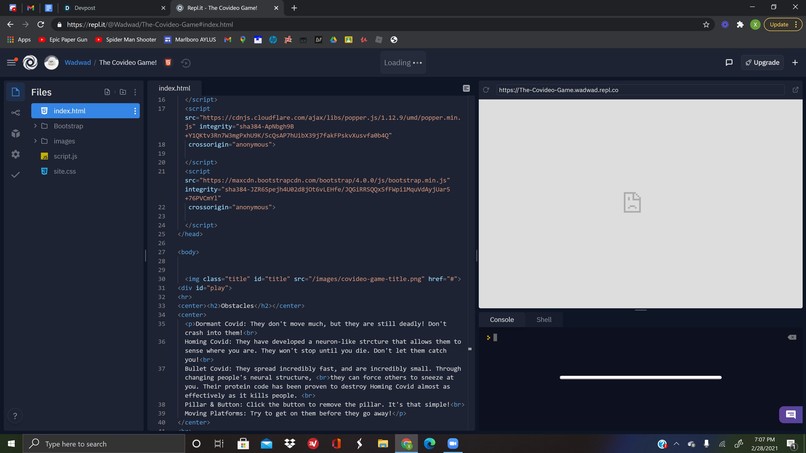This screenshot has width=806, height=453.
Task: Open the chat bubble icon in header
Action: coord(729,62)
